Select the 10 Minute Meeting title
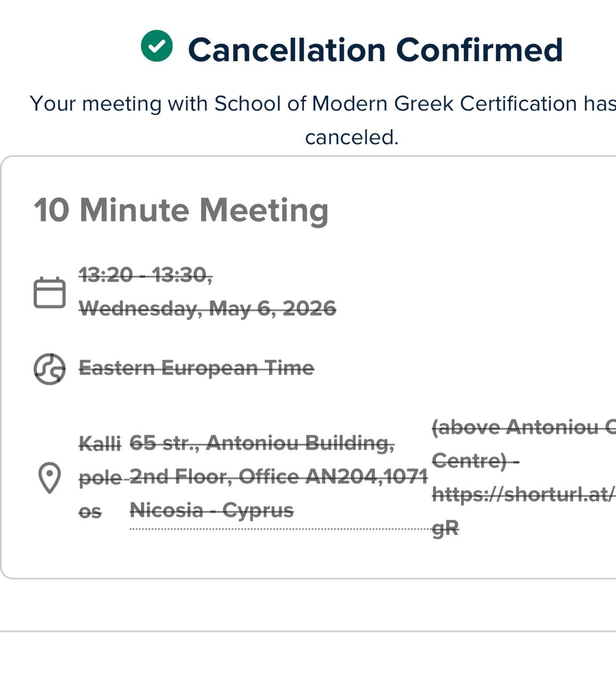Screen dimensions: 616x683 click(181, 210)
